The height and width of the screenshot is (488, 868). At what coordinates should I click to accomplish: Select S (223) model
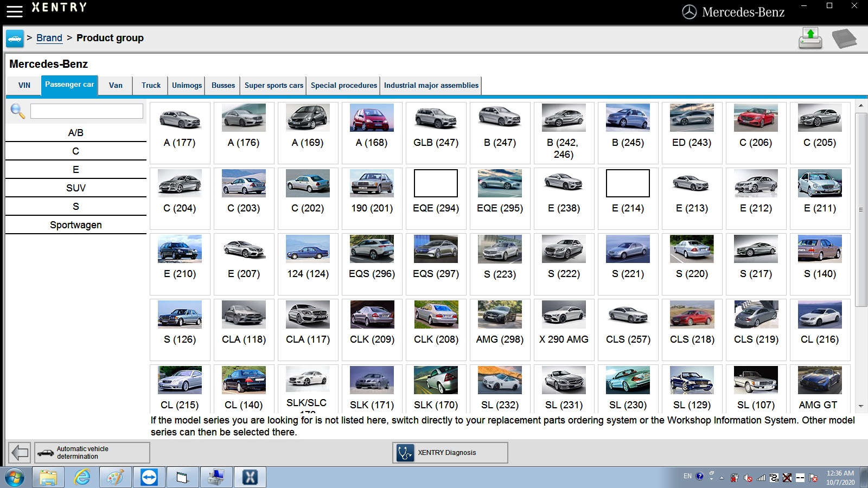click(x=500, y=264)
